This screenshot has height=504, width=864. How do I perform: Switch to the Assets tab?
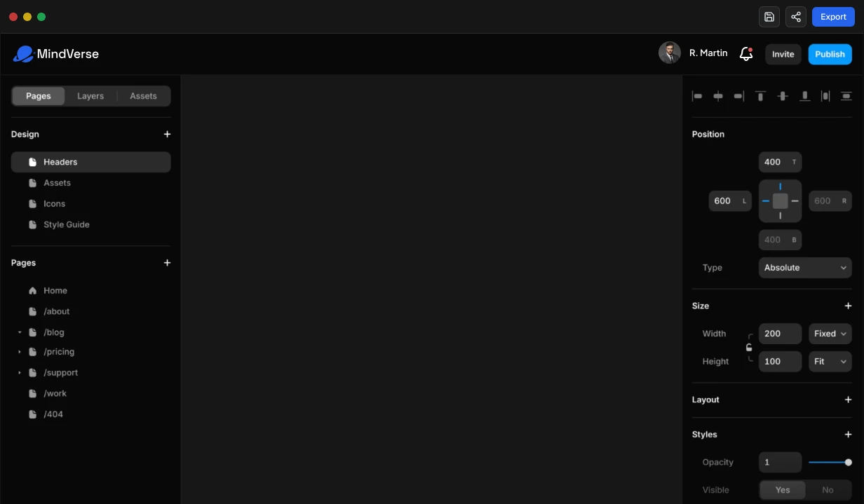point(143,96)
